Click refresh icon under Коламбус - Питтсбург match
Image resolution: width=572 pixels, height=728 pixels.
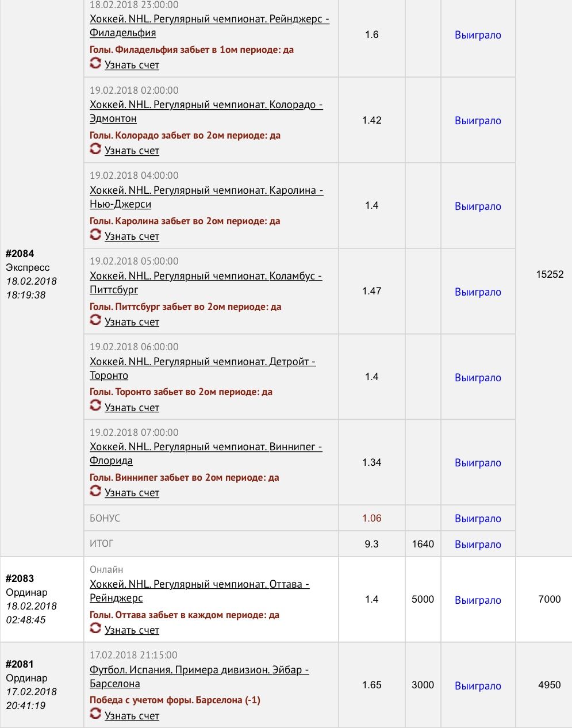pos(95,320)
